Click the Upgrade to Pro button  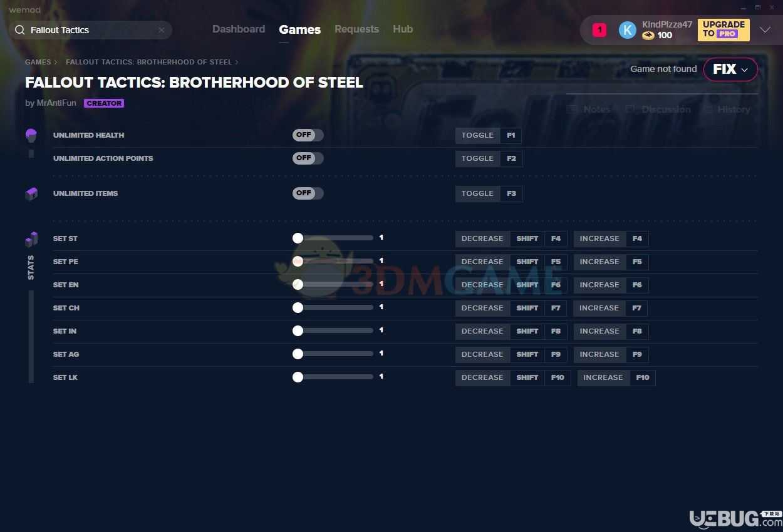pos(723,29)
